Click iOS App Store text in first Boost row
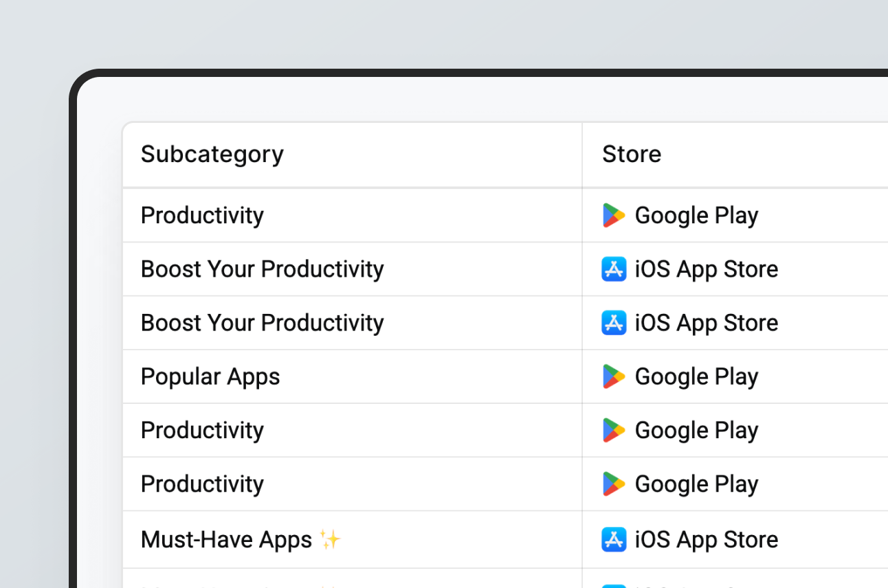The image size is (888, 588). point(706,269)
